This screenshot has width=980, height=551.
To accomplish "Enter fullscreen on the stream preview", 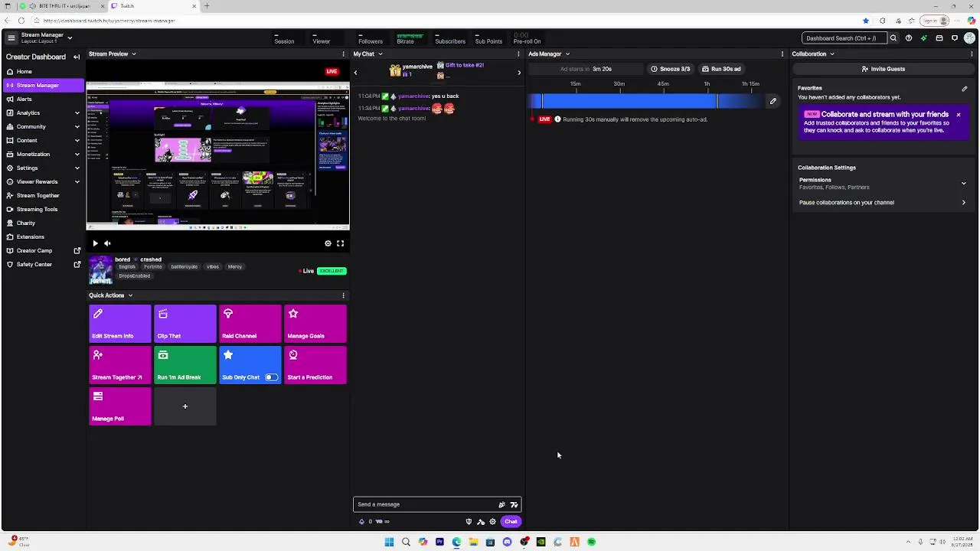I will tap(340, 243).
